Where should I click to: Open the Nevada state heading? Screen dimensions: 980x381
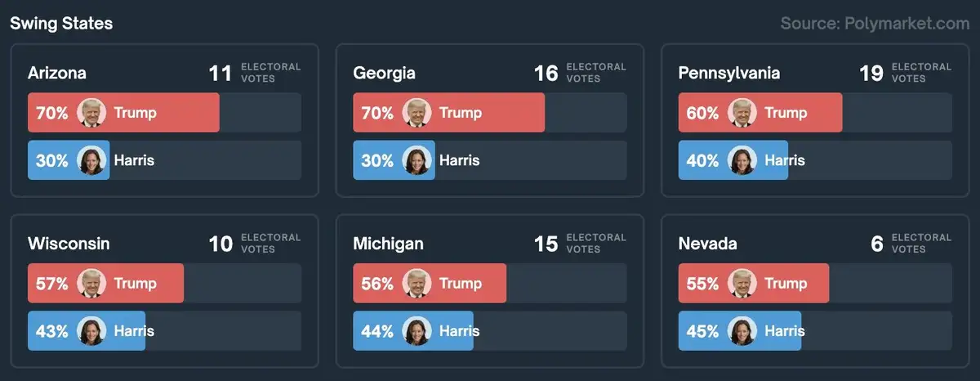[707, 244]
